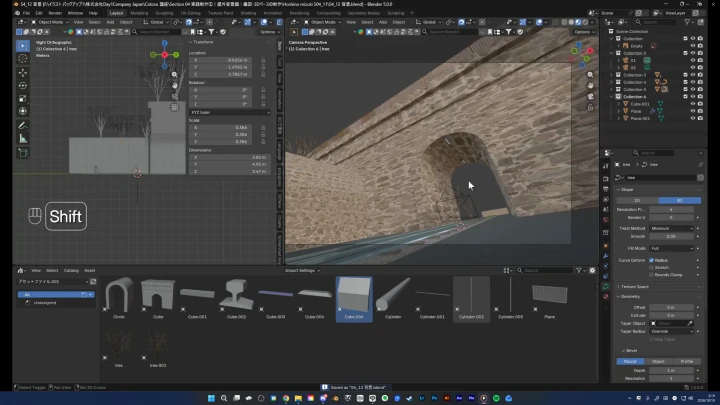Open Import Settings in asset browser
Screen dimensions: 720x405
[302, 270]
